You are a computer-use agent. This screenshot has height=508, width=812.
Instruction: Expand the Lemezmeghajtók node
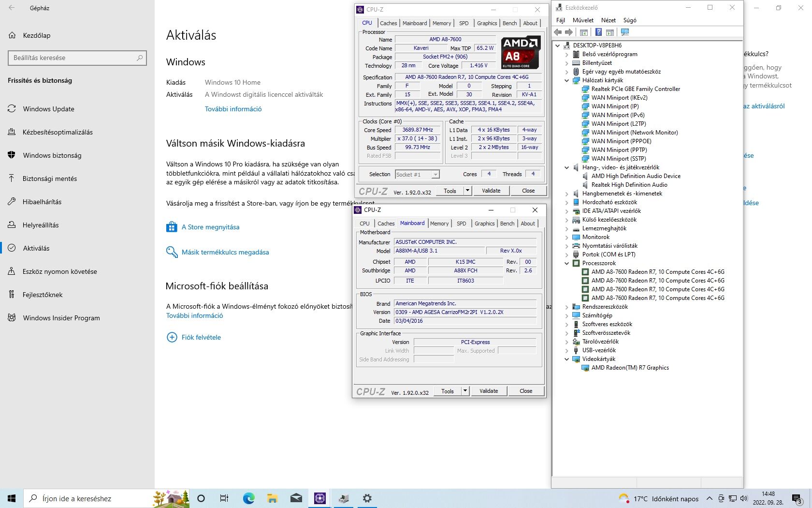567,228
